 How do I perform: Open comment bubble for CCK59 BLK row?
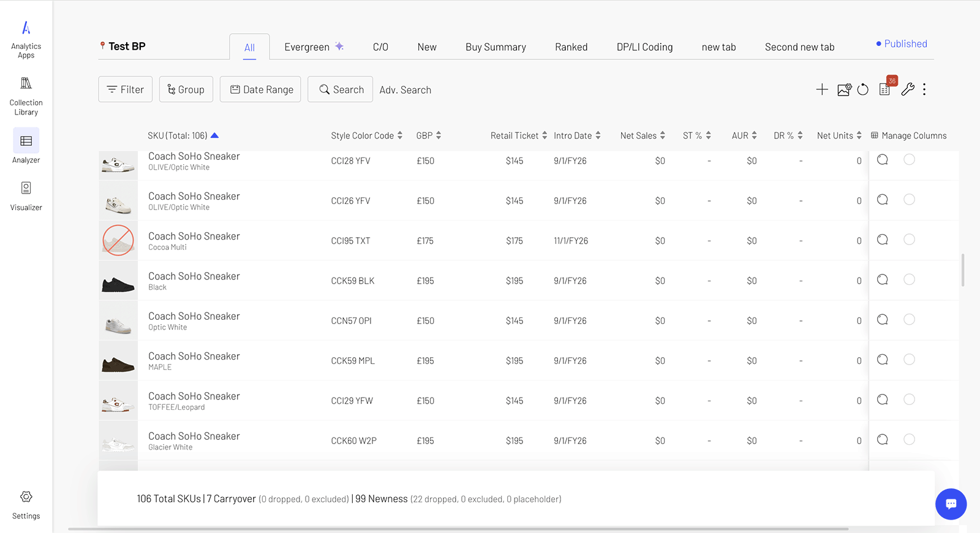coord(883,279)
